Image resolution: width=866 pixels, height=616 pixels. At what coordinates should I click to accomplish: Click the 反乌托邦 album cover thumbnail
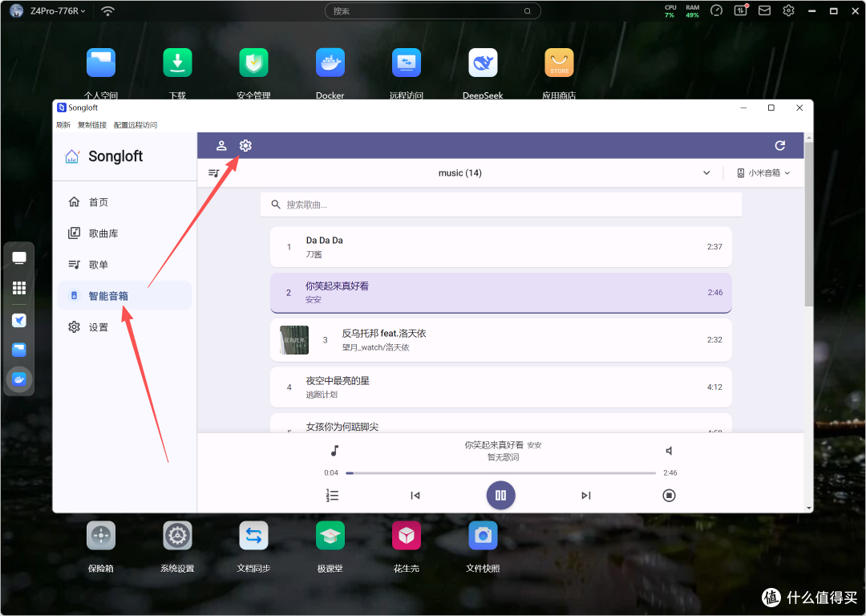pyautogui.click(x=294, y=340)
